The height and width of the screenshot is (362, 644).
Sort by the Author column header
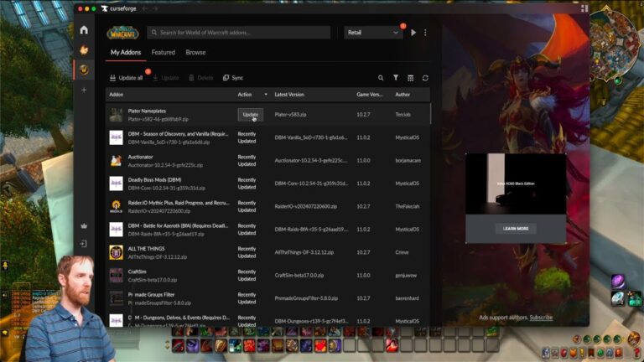(x=402, y=95)
